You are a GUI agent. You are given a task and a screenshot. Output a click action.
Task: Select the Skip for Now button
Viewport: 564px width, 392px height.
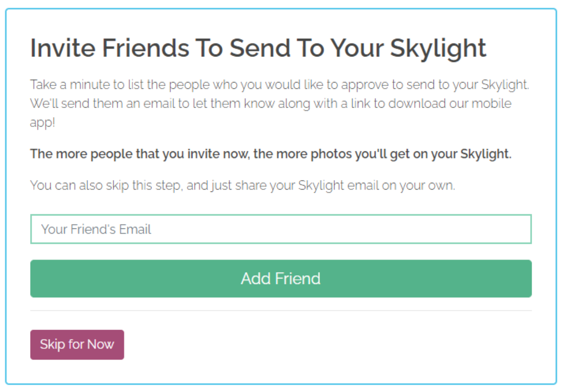77,345
